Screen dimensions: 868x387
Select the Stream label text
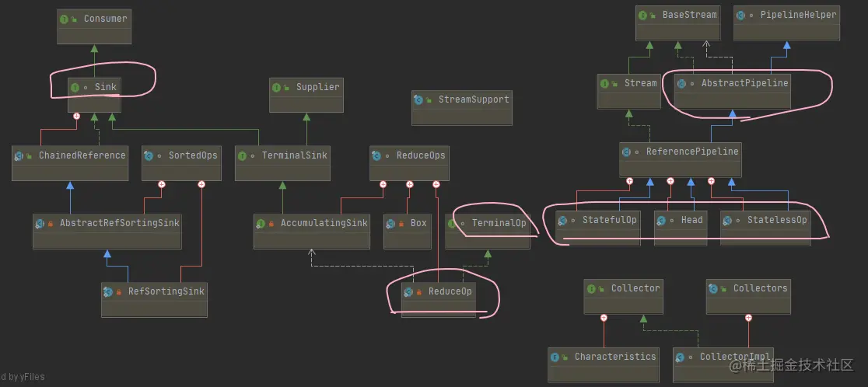pyautogui.click(x=640, y=84)
